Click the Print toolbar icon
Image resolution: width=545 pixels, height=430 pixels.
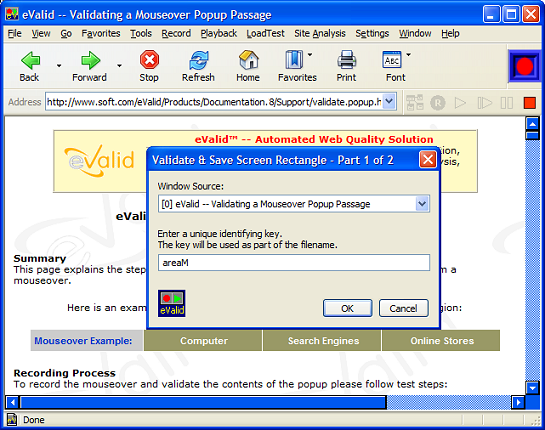pyautogui.click(x=347, y=59)
